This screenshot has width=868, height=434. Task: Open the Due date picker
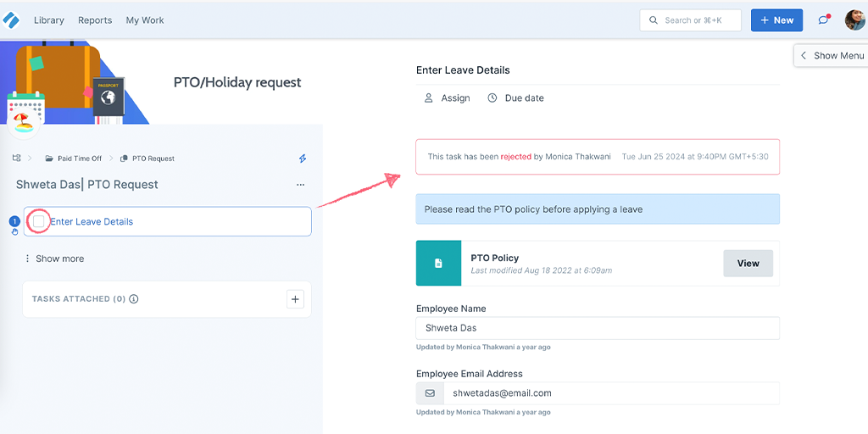tap(515, 98)
